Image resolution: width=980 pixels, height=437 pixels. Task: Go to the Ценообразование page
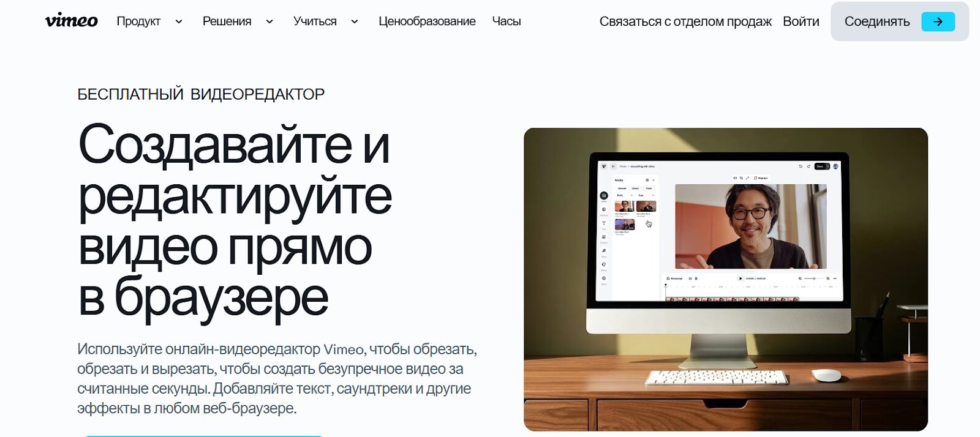tap(427, 21)
